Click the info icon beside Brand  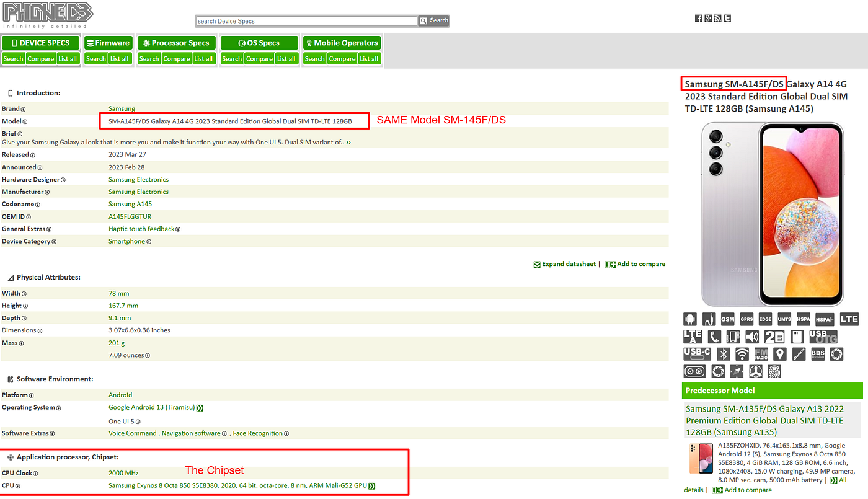coord(23,109)
